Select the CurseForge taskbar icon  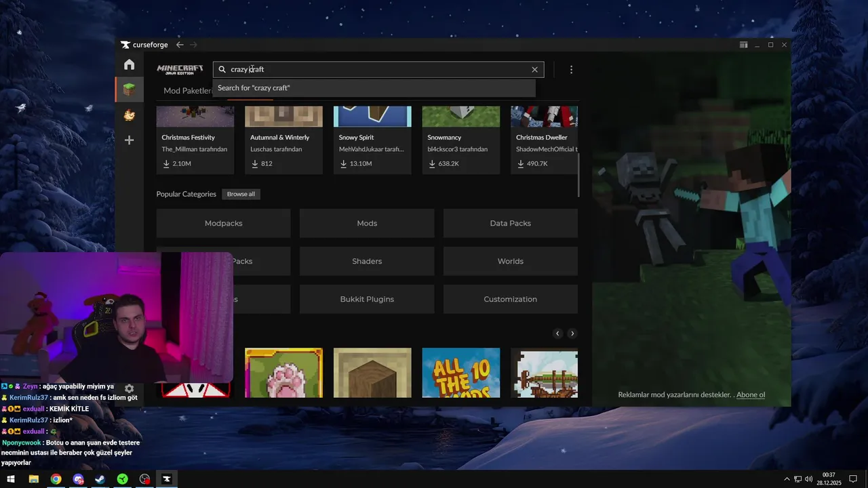click(166, 479)
